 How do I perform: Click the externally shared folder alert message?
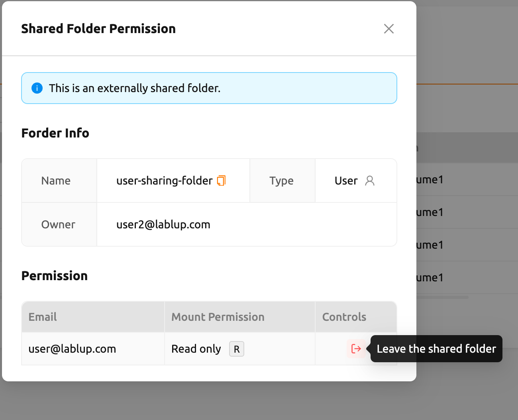click(135, 88)
